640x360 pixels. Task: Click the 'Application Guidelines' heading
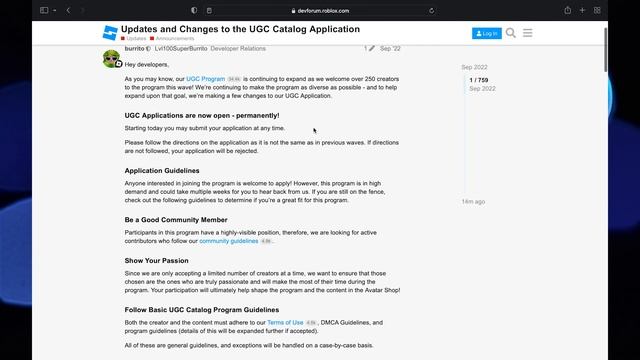[162, 171]
